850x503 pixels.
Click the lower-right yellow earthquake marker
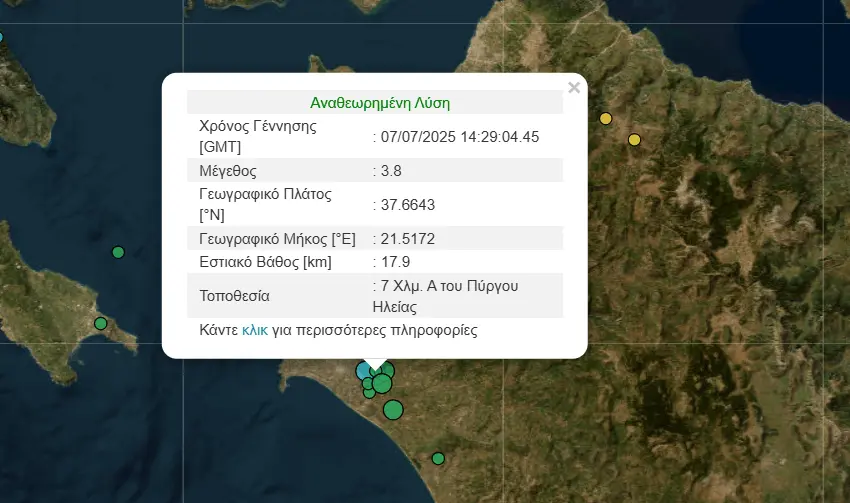point(634,140)
